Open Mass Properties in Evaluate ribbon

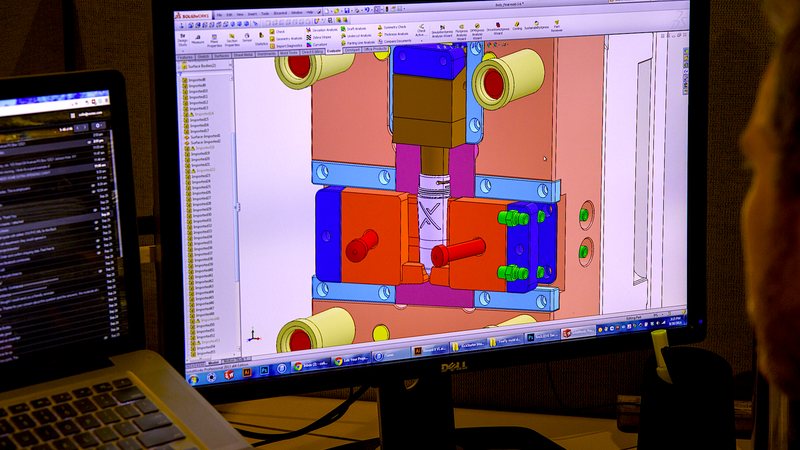214,41
